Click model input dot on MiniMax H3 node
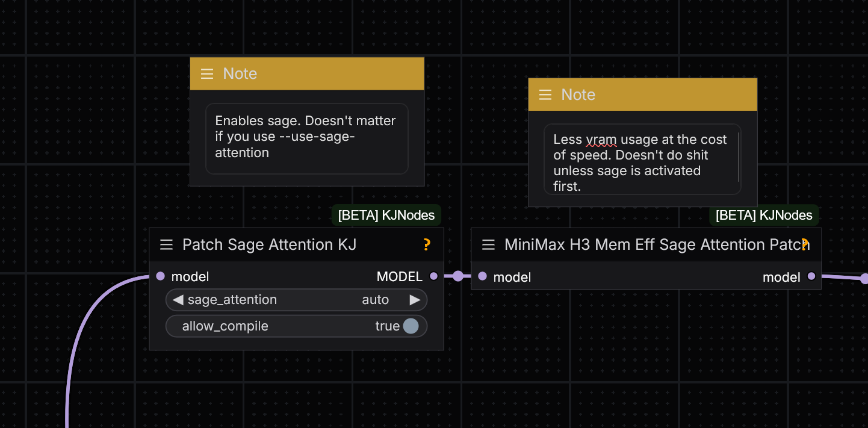 [x=482, y=276]
